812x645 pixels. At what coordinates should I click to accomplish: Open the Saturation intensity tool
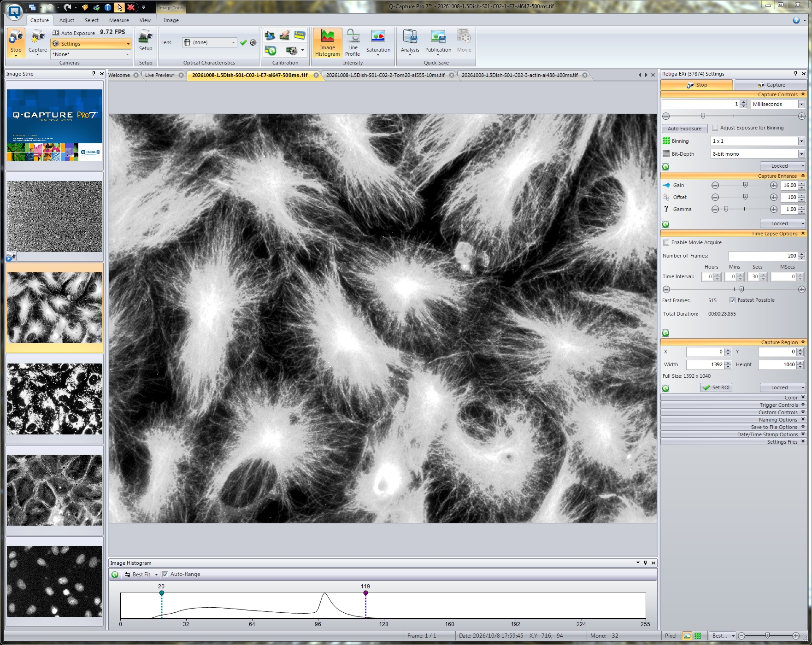click(x=378, y=43)
